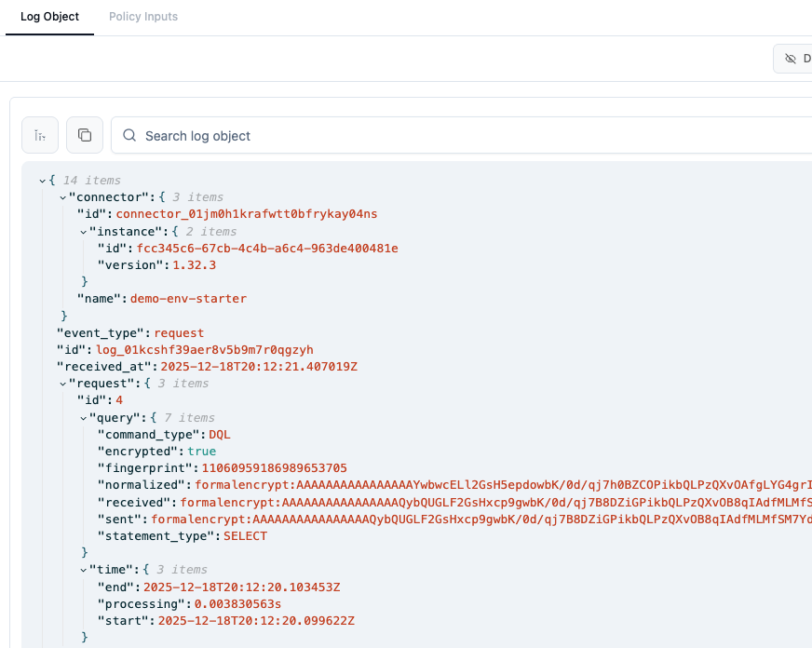Collapse the root JSON object
The height and width of the screenshot is (648, 812).
(x=42, y=180)
